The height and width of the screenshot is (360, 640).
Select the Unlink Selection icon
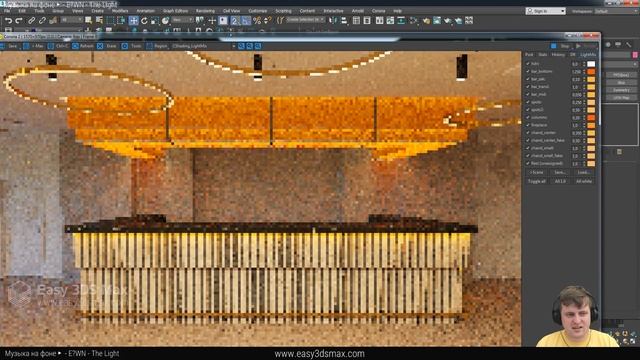pos(42,20)
